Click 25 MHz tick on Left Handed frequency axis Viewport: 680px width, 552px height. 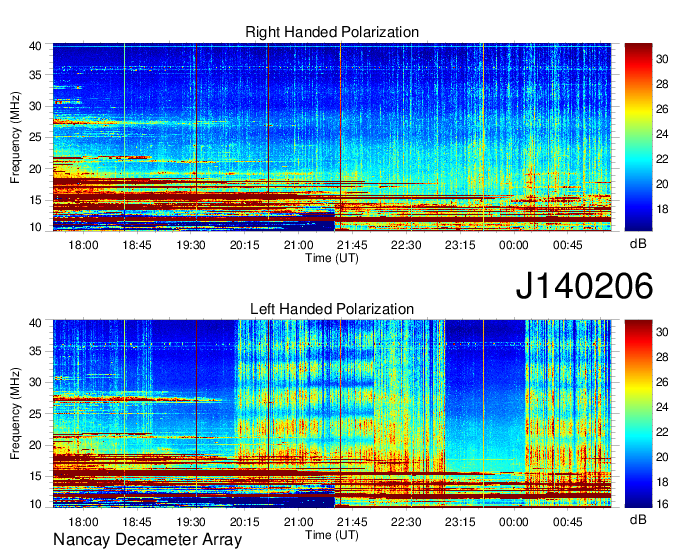coord(35,414)
